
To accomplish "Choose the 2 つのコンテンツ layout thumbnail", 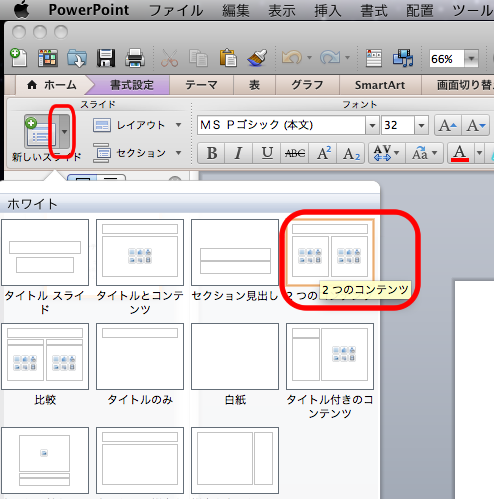I will [x=330, y=252].
